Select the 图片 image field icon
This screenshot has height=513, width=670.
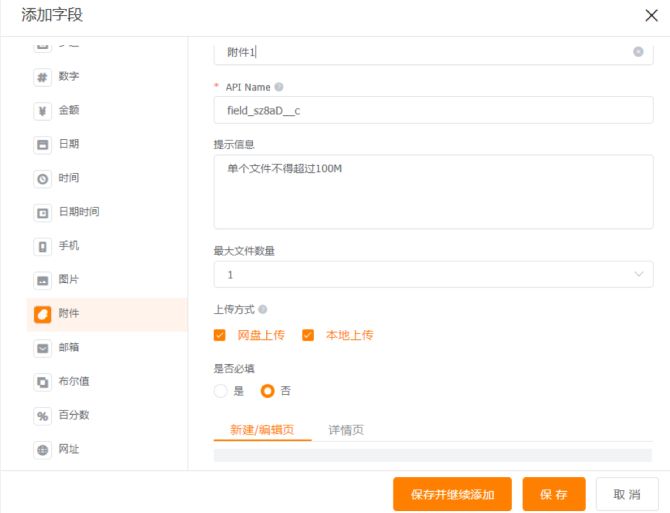click(43, 280)
